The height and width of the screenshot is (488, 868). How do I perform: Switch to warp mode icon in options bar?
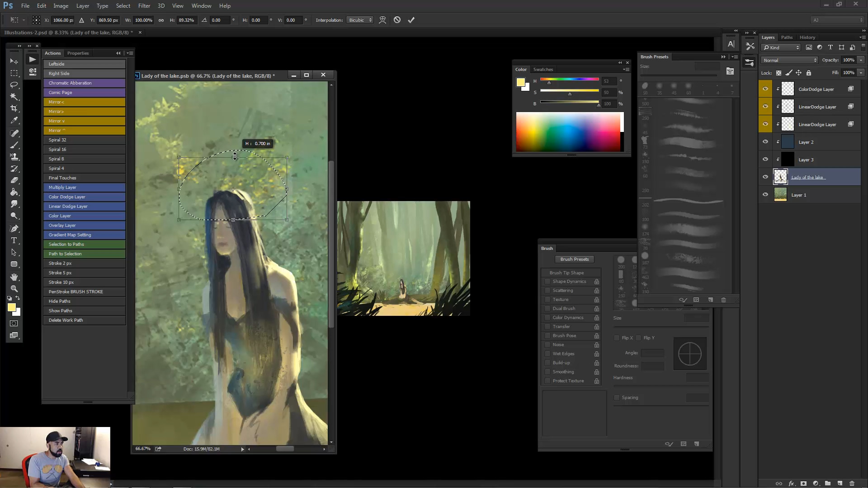(382, 20)
